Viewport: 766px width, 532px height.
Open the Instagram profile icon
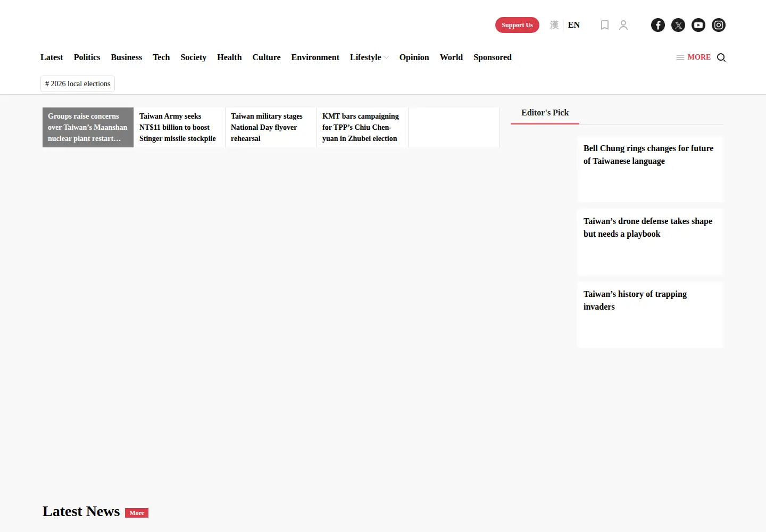719,25
